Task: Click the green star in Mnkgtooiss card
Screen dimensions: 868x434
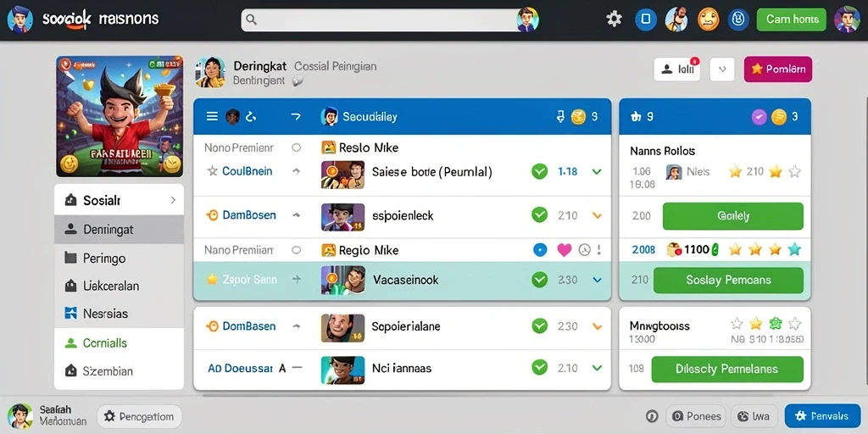Action: tap(776, 323)
